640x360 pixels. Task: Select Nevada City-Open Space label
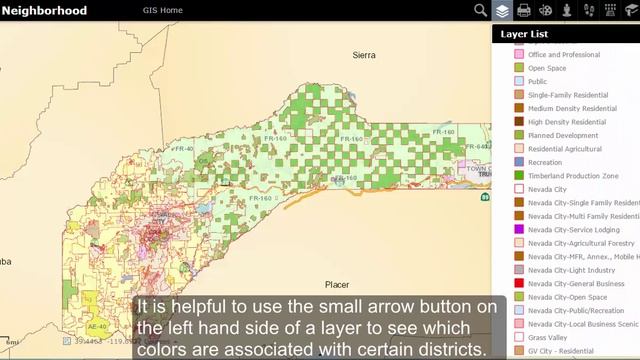tap(568, 297)
